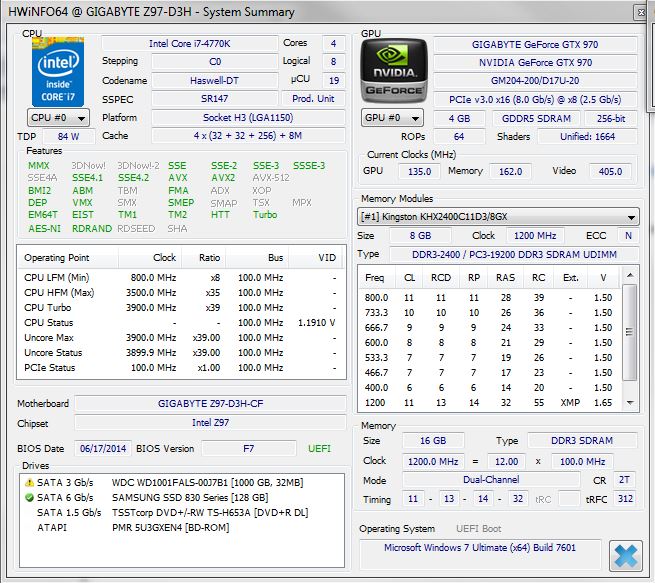Click the green UEFI label
Screen dimensions: 655x583
point(319,449)
